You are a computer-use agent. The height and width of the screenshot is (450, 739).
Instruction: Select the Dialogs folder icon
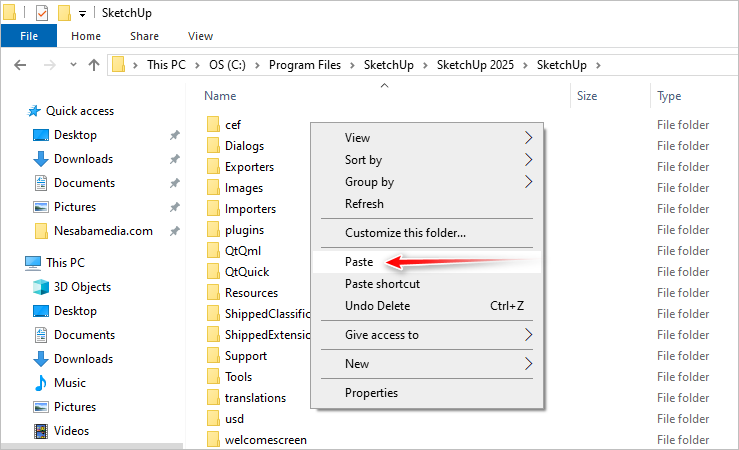213,146
